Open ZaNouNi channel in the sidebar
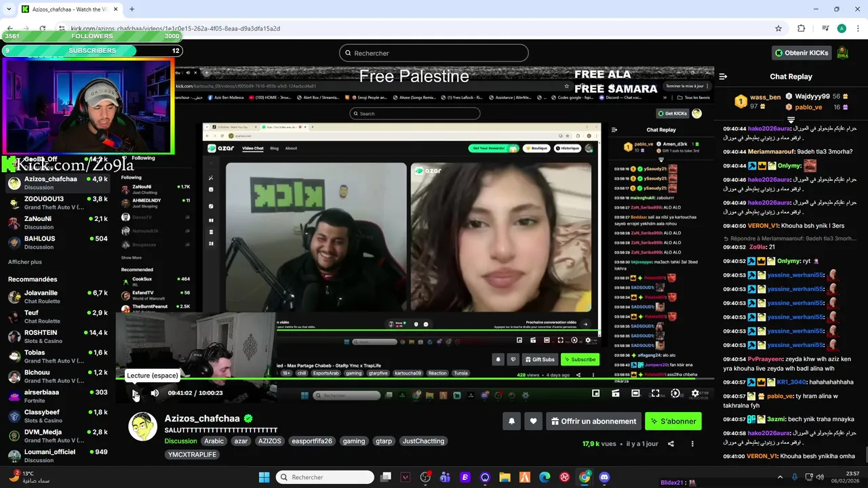 [x=58, y=223]
